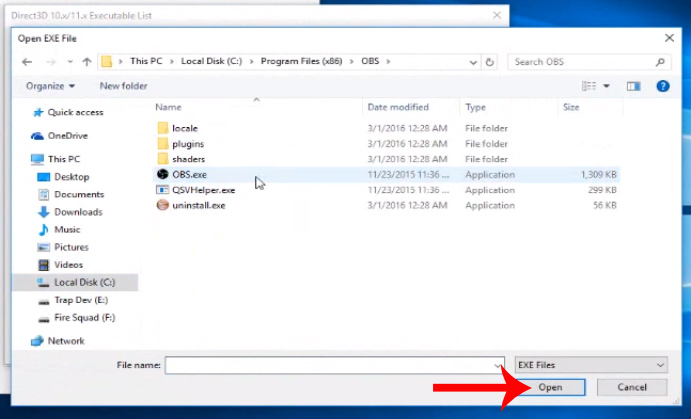Open Quick access in navigation pane
691x419 pixels.
(68, 112)
